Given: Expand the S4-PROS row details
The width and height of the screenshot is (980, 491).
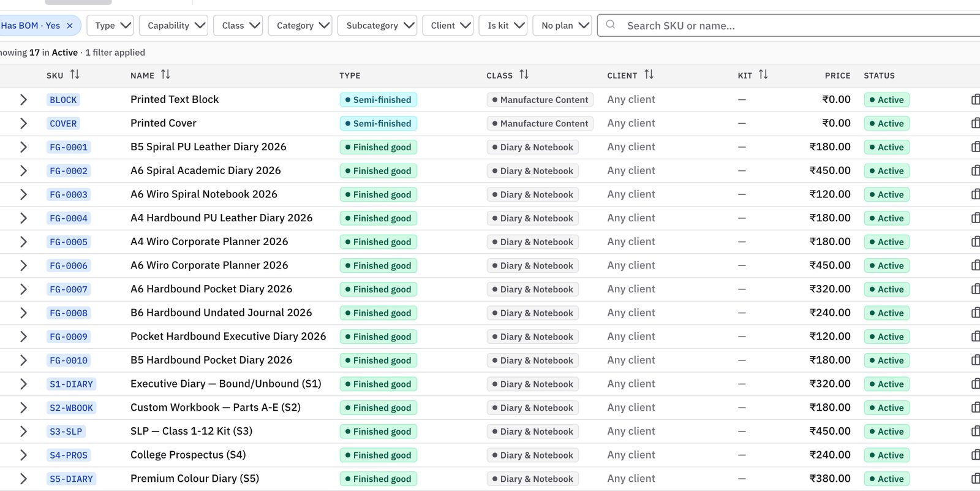Looking at the screenshot, I should [23, 455].
